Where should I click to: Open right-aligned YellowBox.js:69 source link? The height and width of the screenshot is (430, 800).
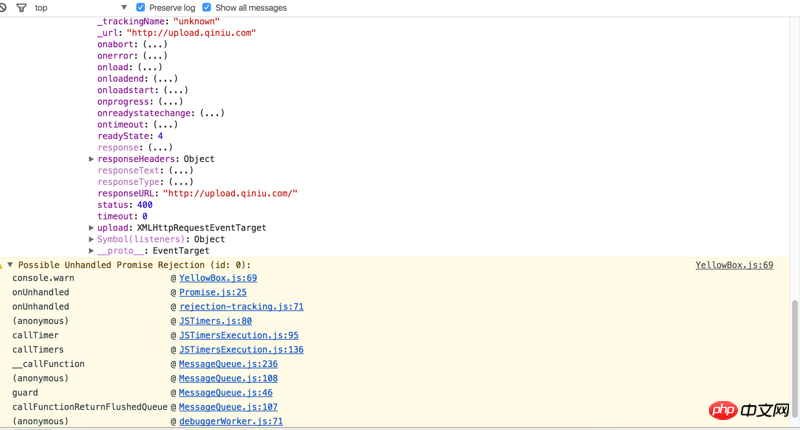click(734, 265)
